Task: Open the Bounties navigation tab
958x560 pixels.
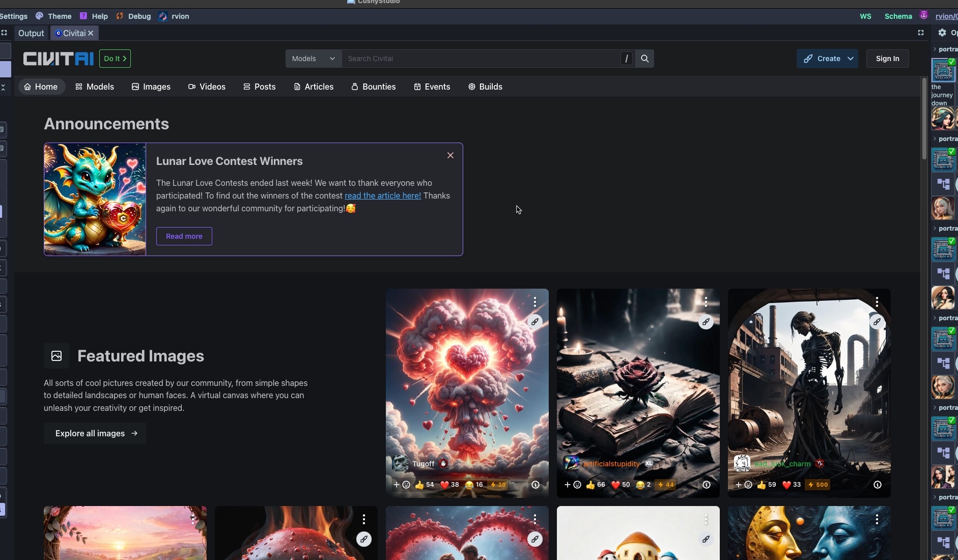Action: [373, 87]
